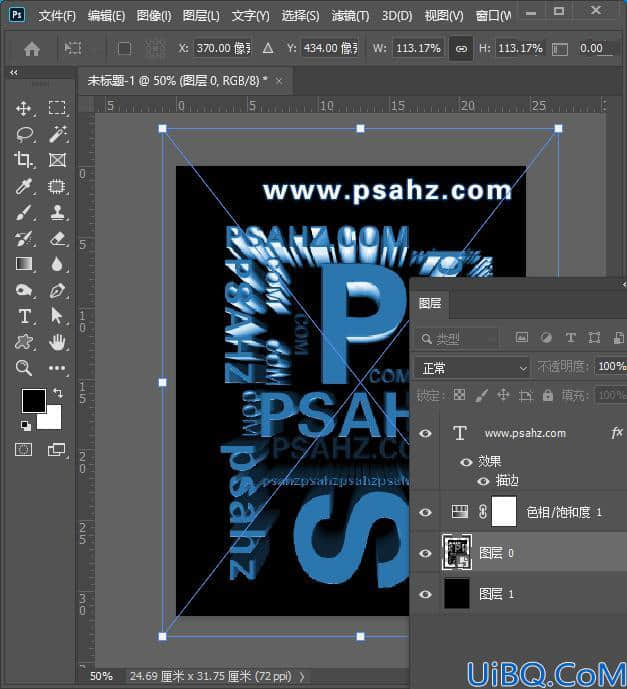The image size is (627, 689).
Task: Open the blend mode 正常 dropdown
Action: [471, 368]
